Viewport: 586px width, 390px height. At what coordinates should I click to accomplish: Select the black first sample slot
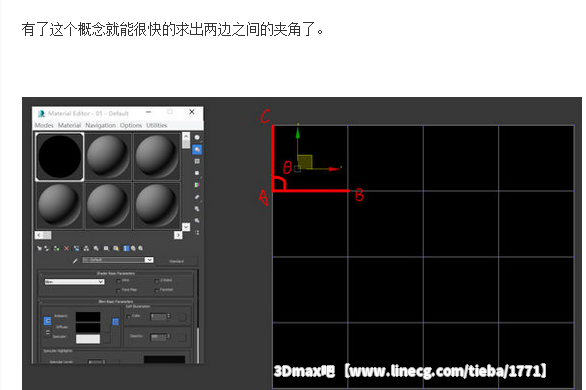point(59,157)
